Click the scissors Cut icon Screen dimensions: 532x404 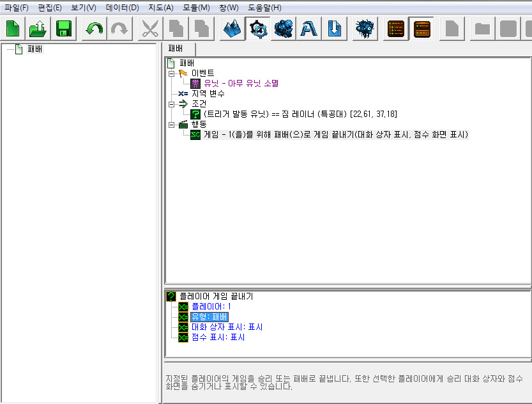tap(150, 29)
